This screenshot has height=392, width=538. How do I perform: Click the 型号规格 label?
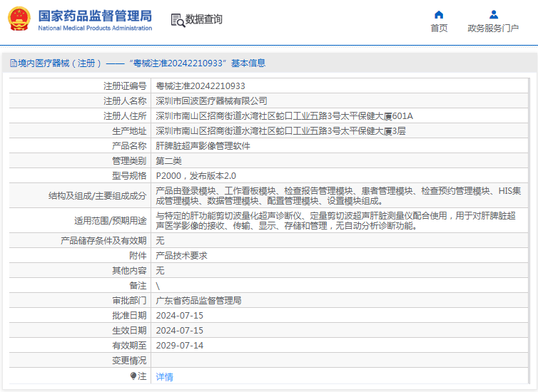pos(129,176)
